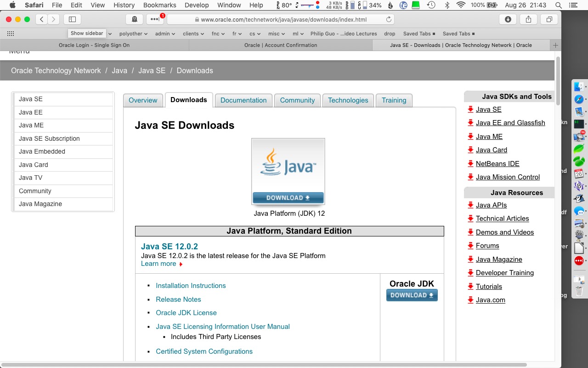
Task: Expand the admin bookmarks folder
Action: pos(165,34)
